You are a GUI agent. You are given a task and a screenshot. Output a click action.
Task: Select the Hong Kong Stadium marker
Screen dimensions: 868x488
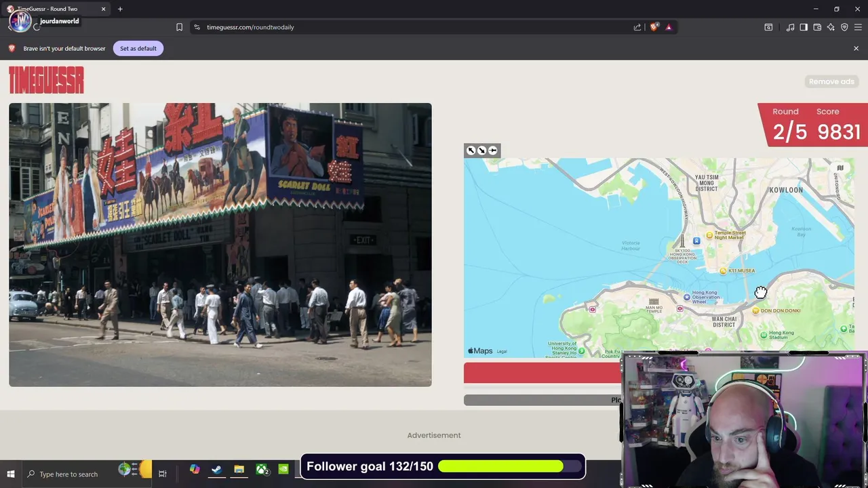click(x=764, y=335)
